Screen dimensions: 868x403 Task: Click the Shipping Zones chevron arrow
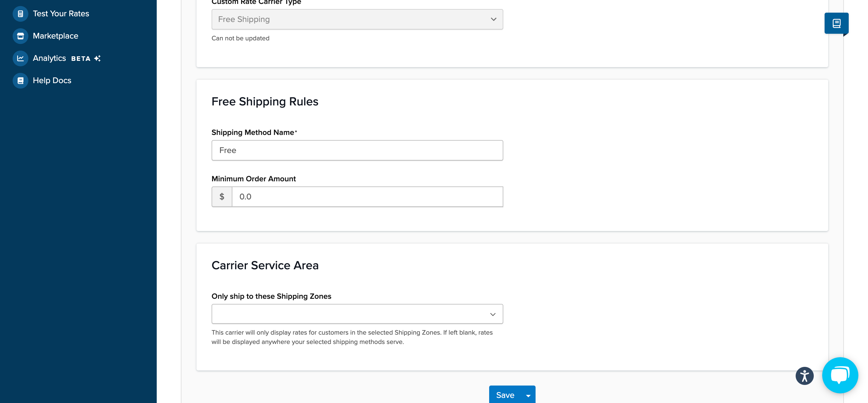pos(493,314)
